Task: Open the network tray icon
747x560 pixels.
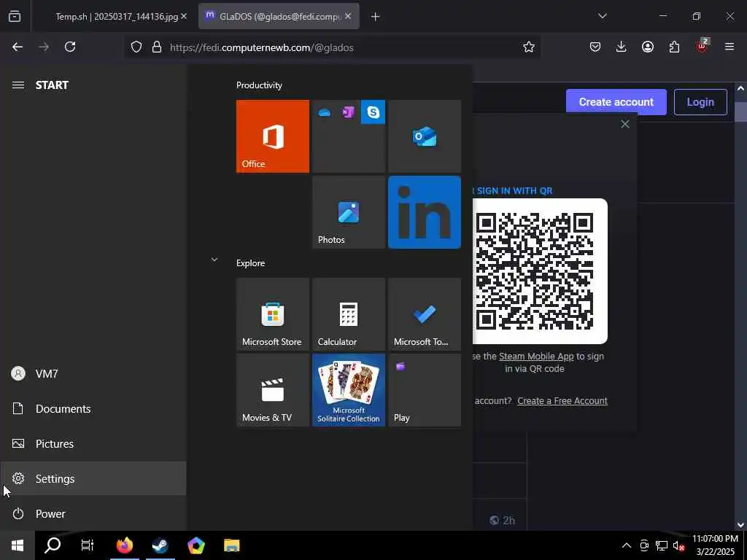Action: pos(662,545)
